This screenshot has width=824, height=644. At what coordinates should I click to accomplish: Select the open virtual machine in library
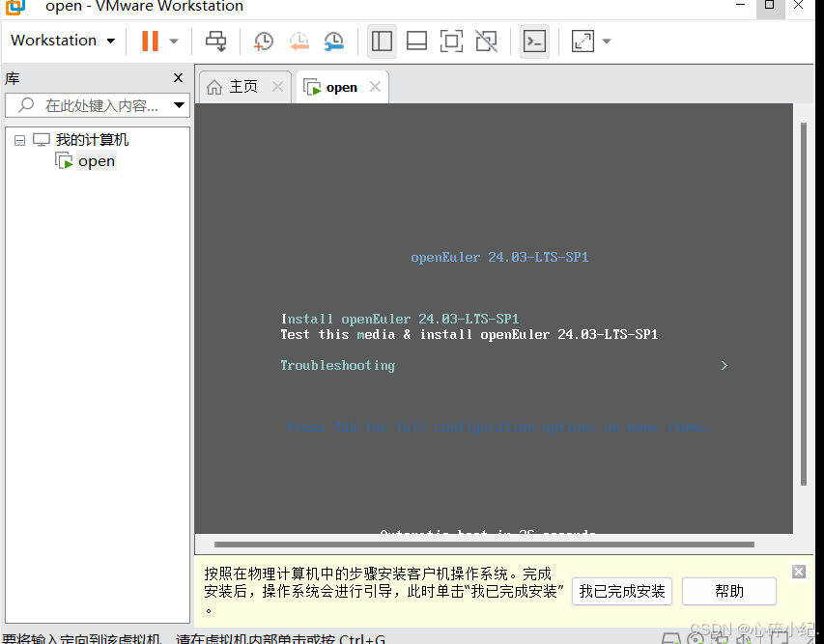tap(96, 160)
